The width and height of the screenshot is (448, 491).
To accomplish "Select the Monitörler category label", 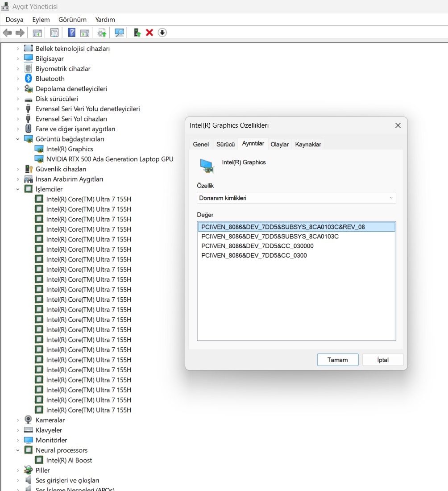I will [51, 440].
